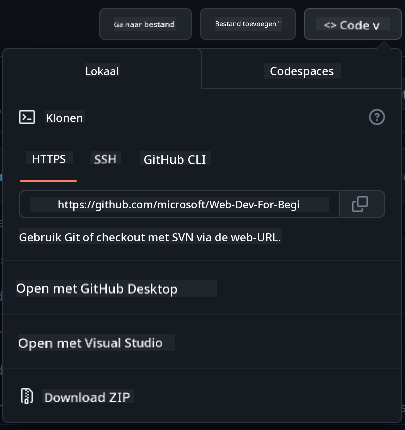Switch to the Codespaces tab

click(x=302, y=71)
